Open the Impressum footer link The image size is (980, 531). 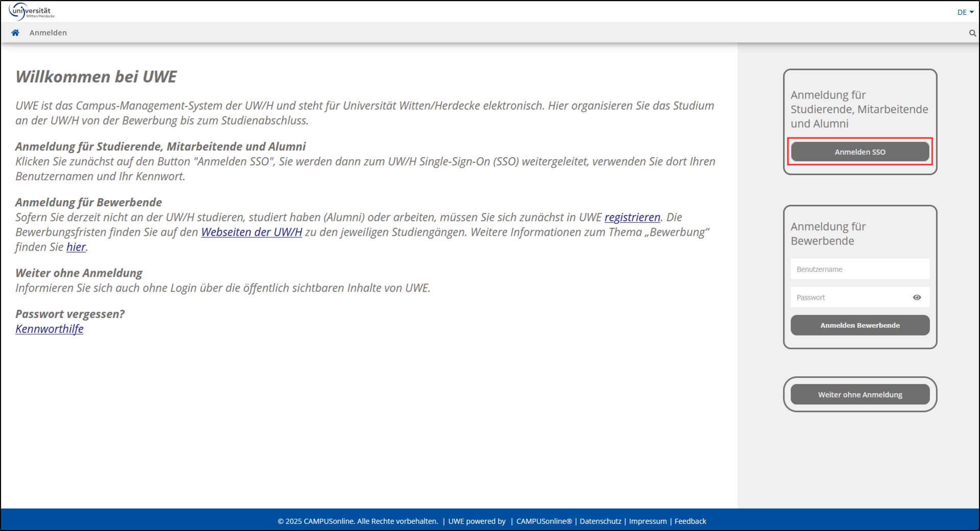[x=648, y=521]
